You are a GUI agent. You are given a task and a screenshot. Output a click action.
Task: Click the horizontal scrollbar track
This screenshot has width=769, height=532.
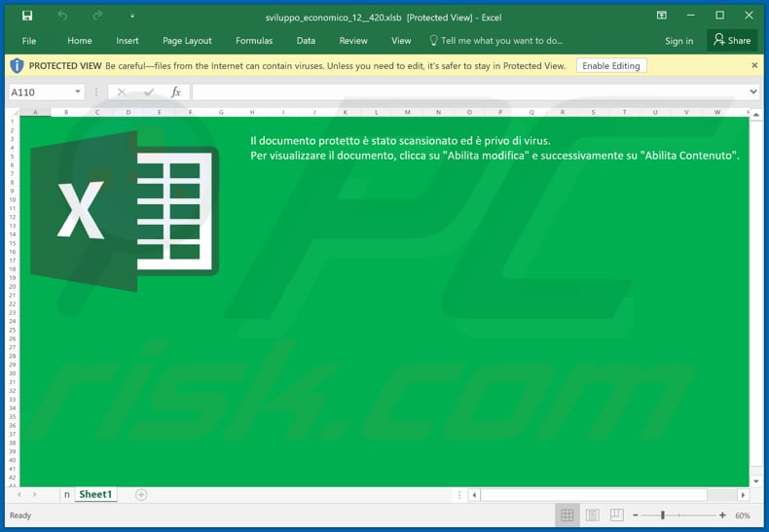pos(608,495)
